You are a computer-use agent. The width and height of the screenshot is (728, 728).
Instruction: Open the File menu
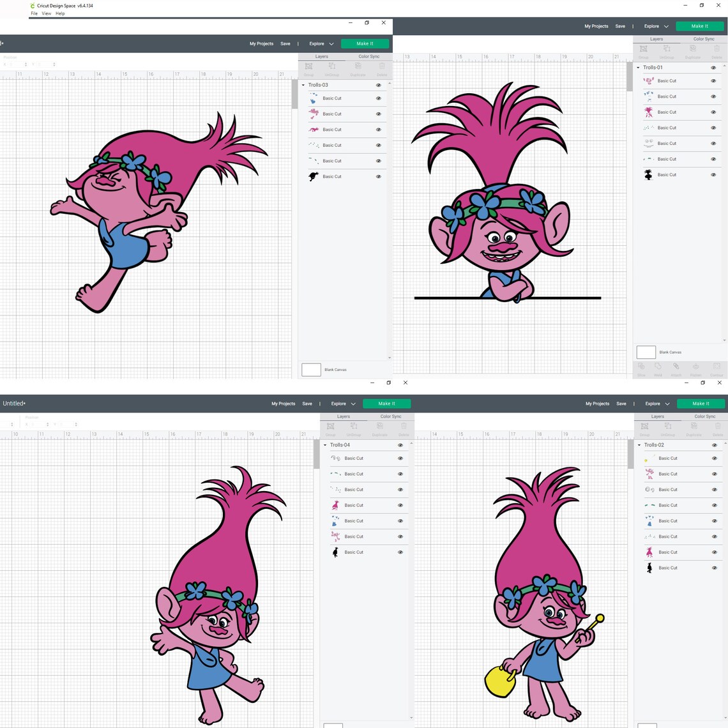pyautogui.click(x=34, y=13)
